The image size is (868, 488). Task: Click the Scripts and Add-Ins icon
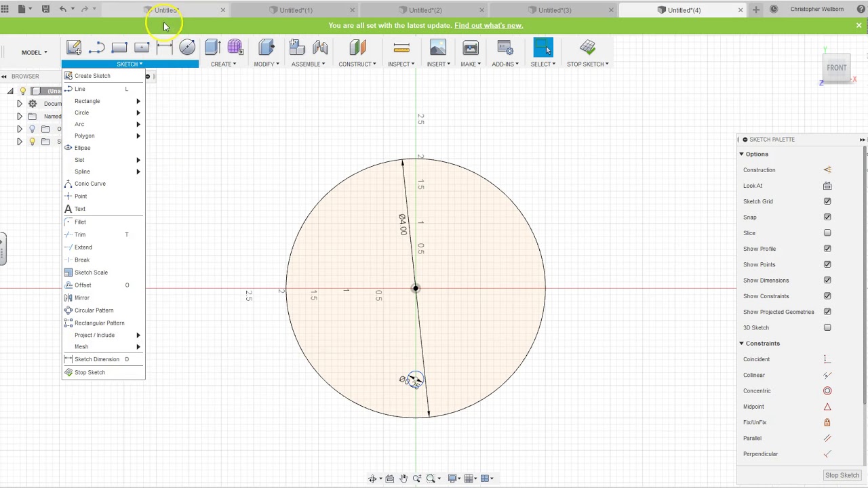coord(505,47)
